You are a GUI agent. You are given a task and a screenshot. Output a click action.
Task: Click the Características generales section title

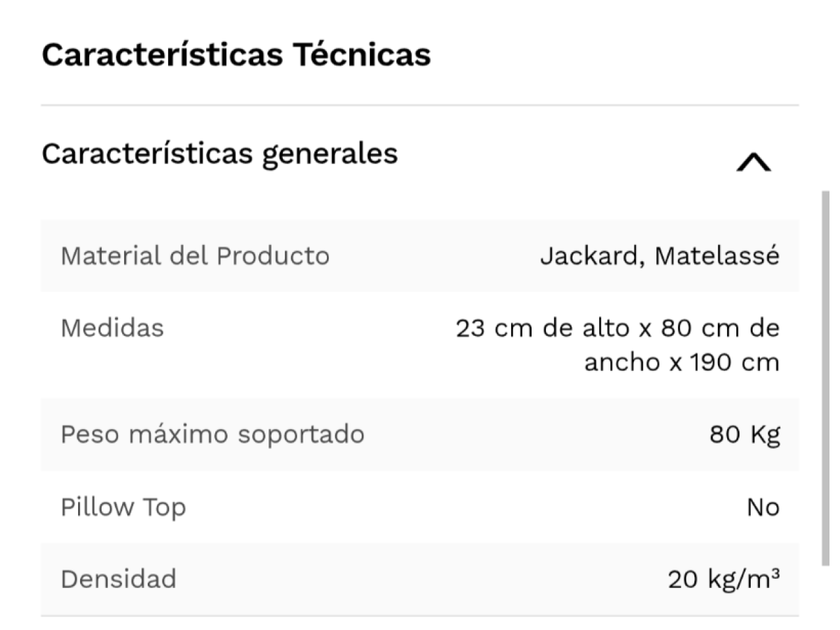[220, 154]
